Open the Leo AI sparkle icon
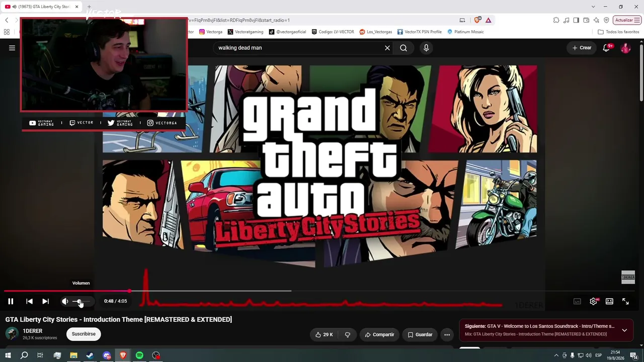644x362 pixels. 597,20
